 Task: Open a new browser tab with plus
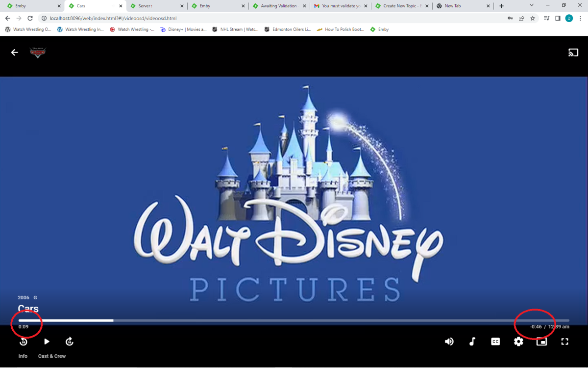pos(501,6)
